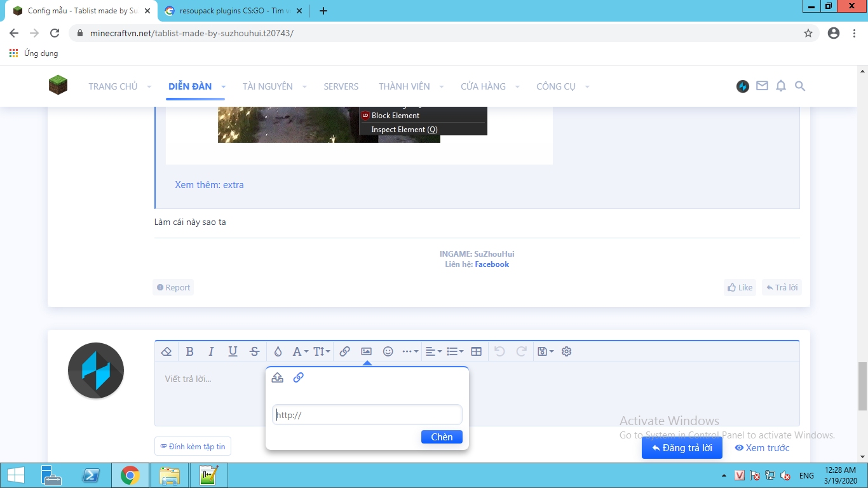Screen dimensions: 868x488
Task: Like the post with thumbs-up button
Action: pos(740,287)
